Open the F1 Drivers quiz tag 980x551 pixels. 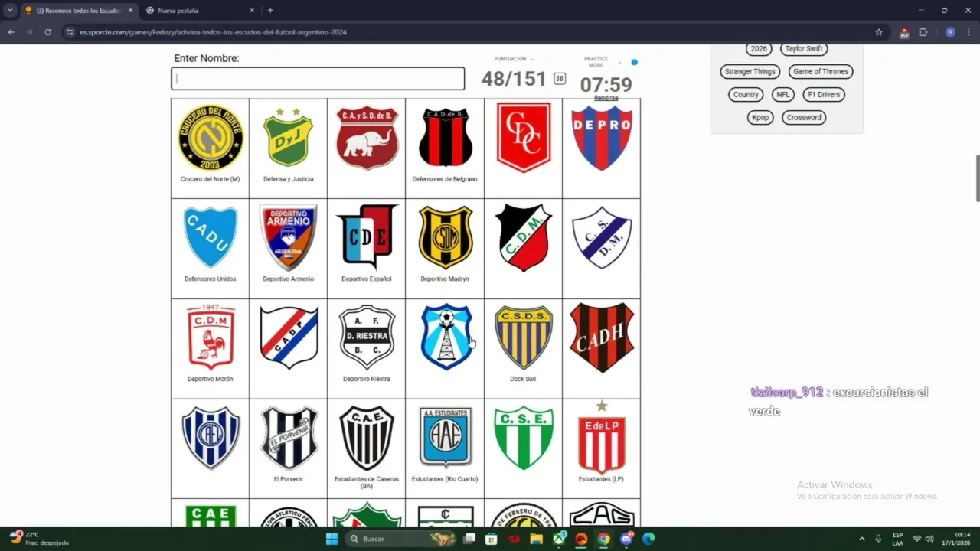[x=824, y=94]
